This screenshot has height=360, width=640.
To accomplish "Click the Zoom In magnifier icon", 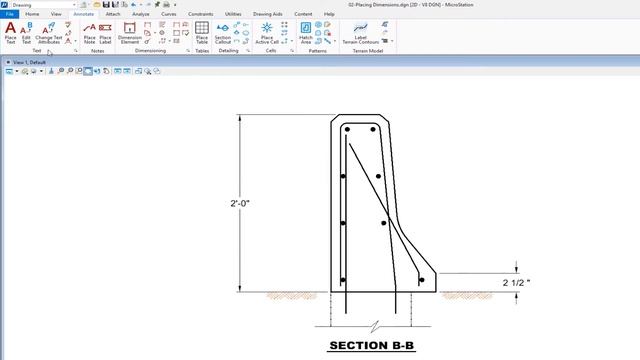I will 61,71.
